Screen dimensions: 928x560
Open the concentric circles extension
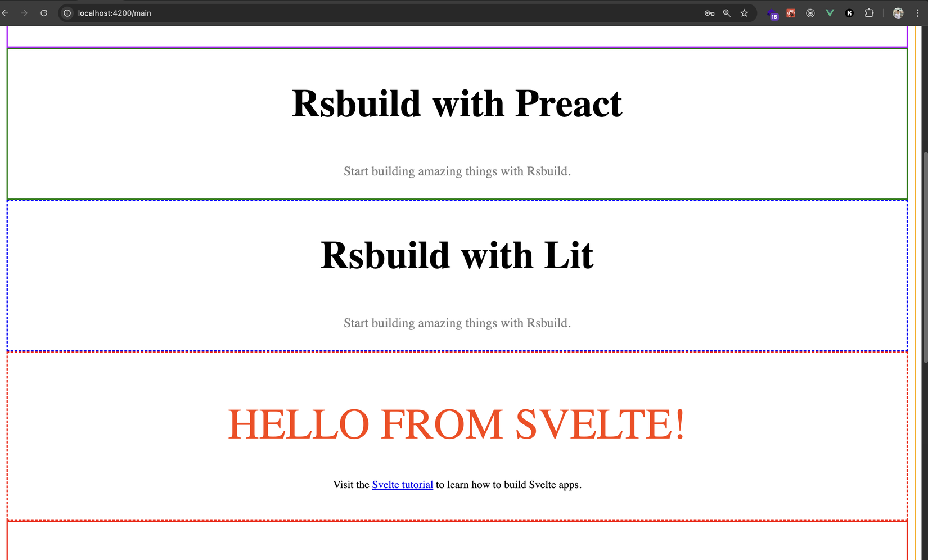(810, 13)
